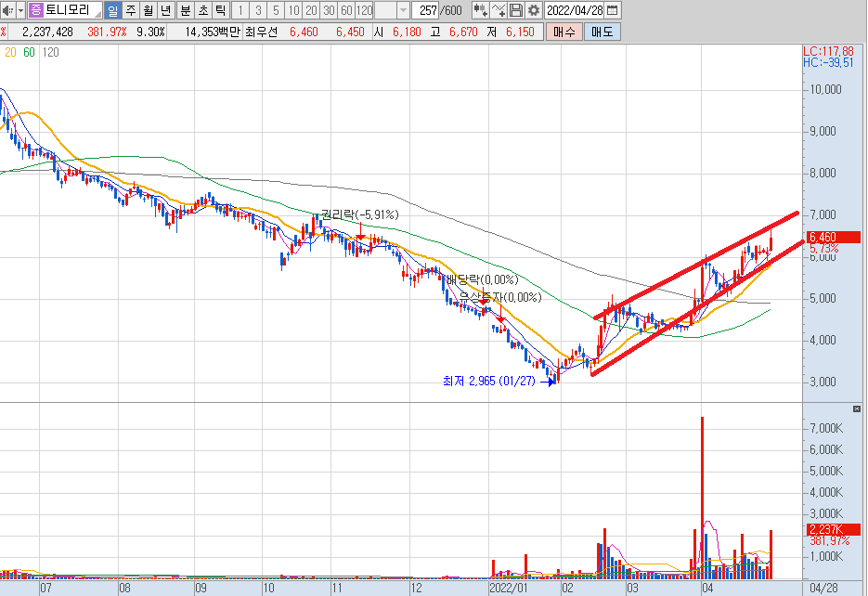Click the 최저 2,965 (01/27) low marker
This screenshot has width=868, height=596.
tap(489, 381)
